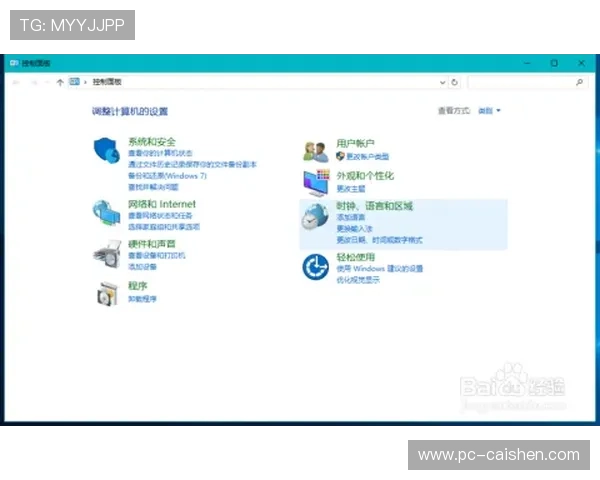Screen dimensions: 600x480
Task: Open the 程序 heading
Action: coord(137,286)
